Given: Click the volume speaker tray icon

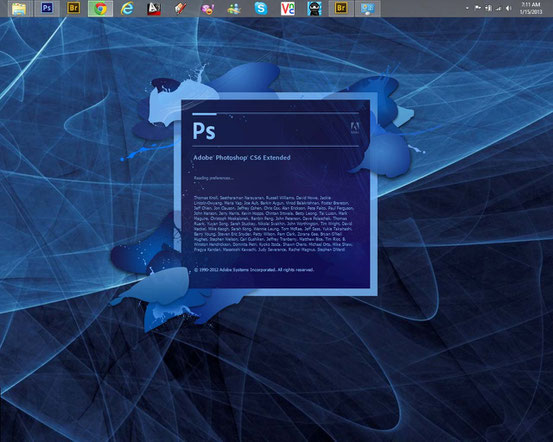Looking at the screenshot, I should tap(509, 8).
